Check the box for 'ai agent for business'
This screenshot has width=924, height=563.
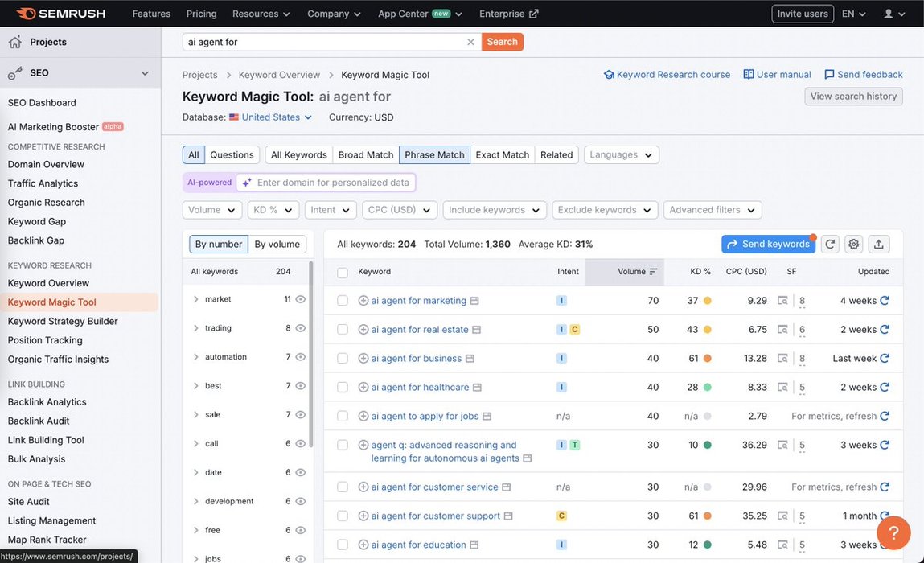click(x=343, y=359)
